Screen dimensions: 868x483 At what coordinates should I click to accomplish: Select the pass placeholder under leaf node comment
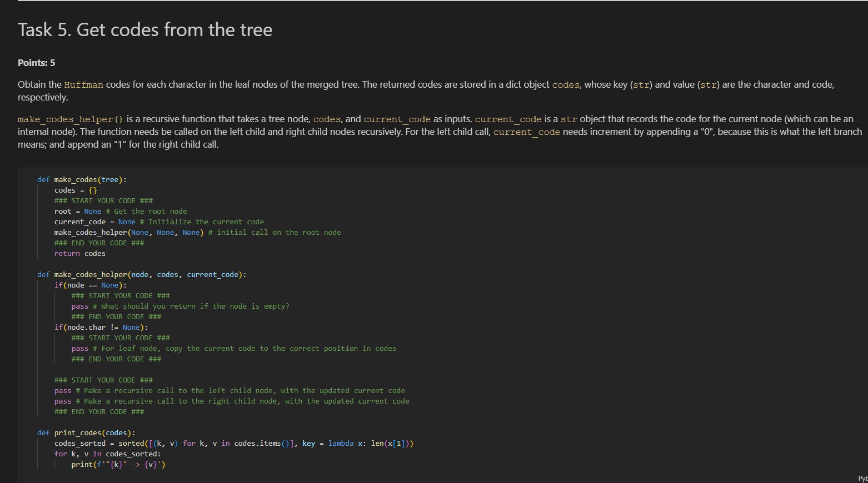[x=79, y=348]
